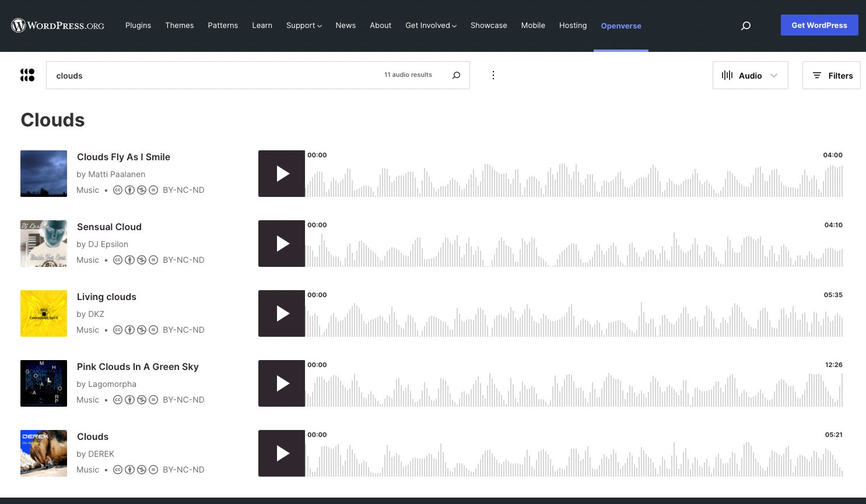Click the 05:35 duration label

[833, 295]
